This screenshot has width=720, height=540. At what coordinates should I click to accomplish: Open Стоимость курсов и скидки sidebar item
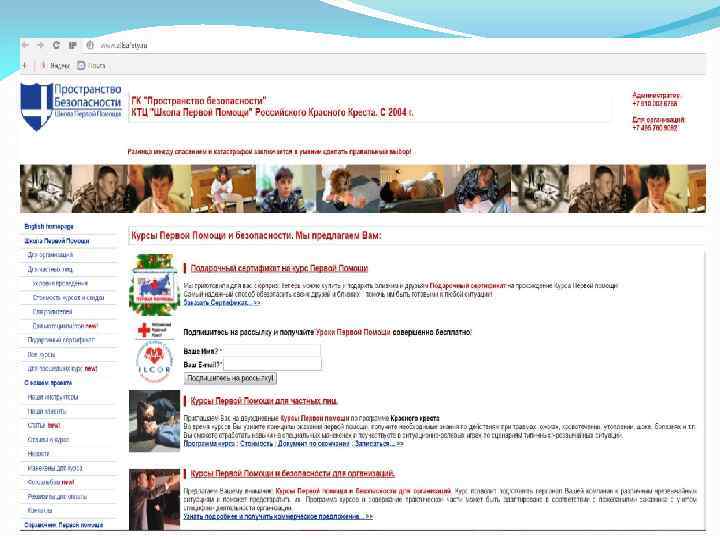(x=68, y=298)
